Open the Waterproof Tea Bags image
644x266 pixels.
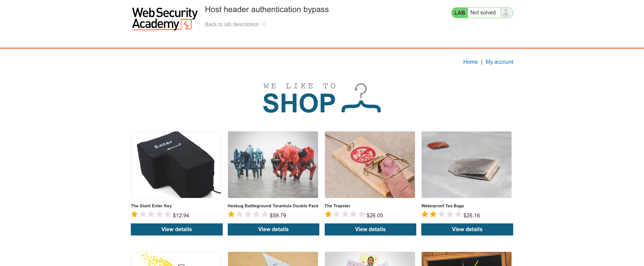[467, 165]
